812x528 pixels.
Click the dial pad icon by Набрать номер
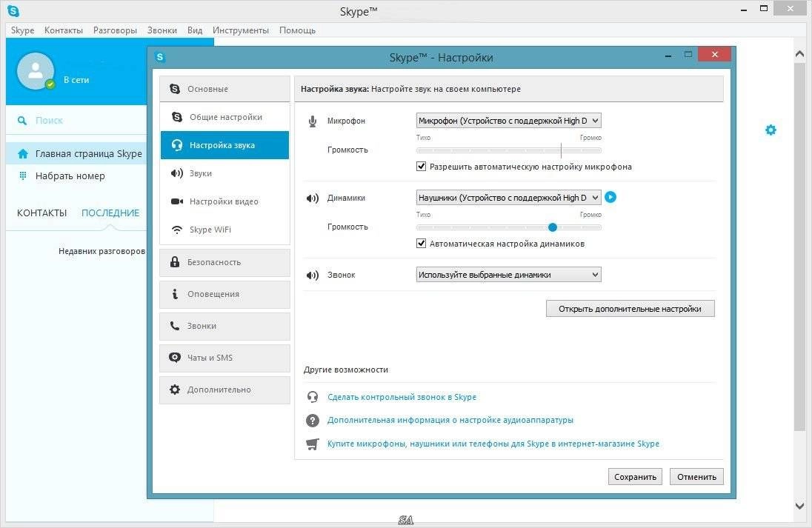coord(23,176)
